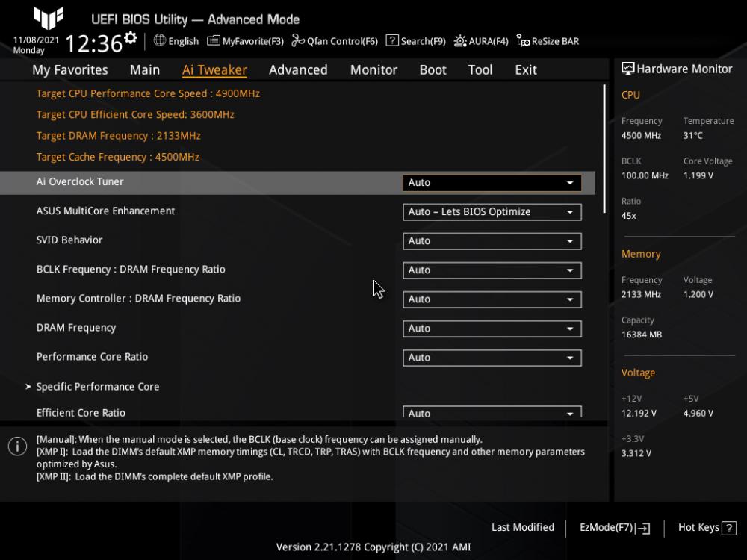This screenshot has height=560, width=747.
Task: Open BCLK Frequency : DRAM Frequency Ratio dropdown
Action: (492, 270)
